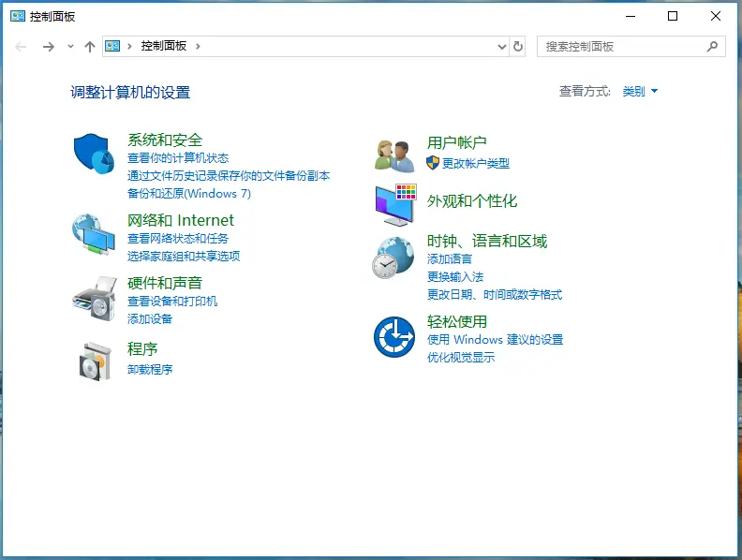This screenshot has height=560, width=742.
Task: Open the User Accounts people icon
Action: (x=394, y=156)
